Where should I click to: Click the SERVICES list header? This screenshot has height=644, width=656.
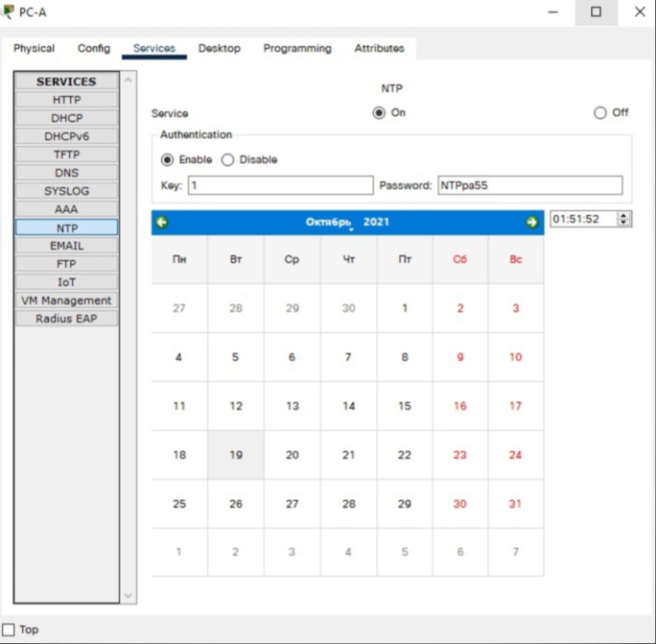[x=66, y=82]
